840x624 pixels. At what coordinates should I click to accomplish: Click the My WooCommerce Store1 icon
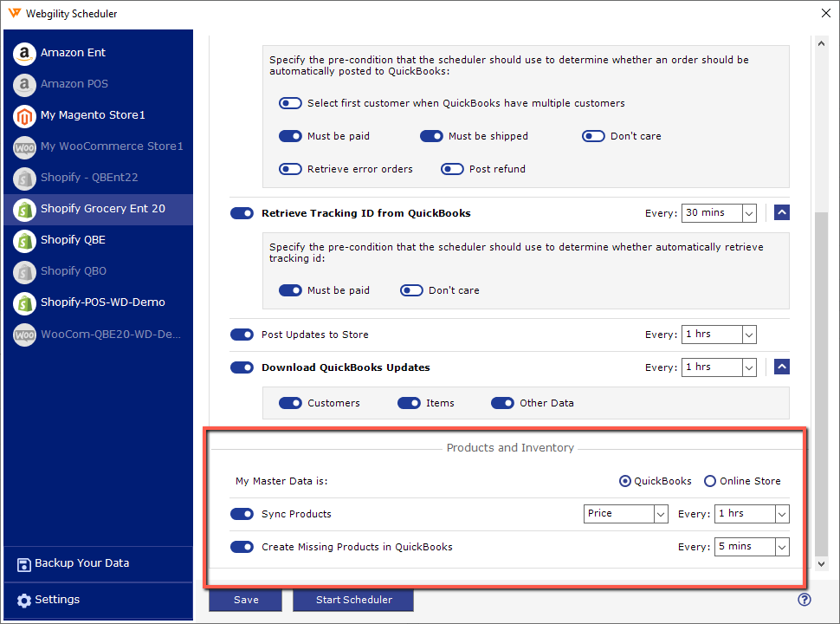pos(24,146)
